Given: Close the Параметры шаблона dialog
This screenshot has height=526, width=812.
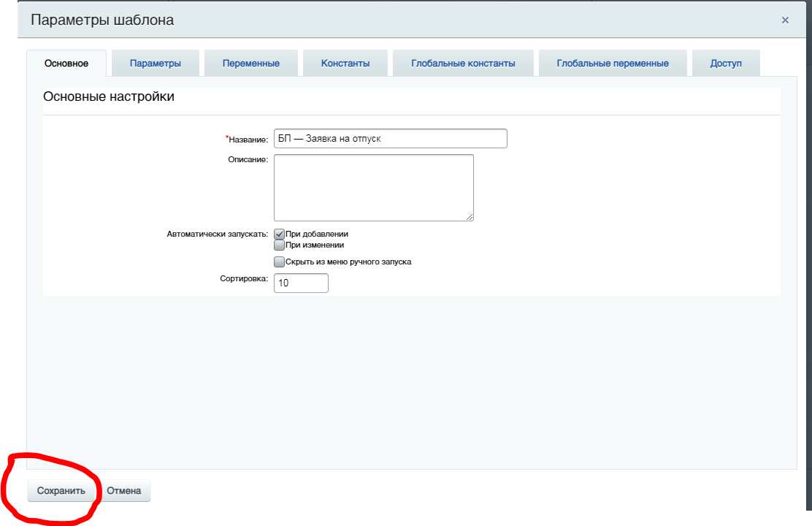Looking at the screenshot, I should pos(785,20).
